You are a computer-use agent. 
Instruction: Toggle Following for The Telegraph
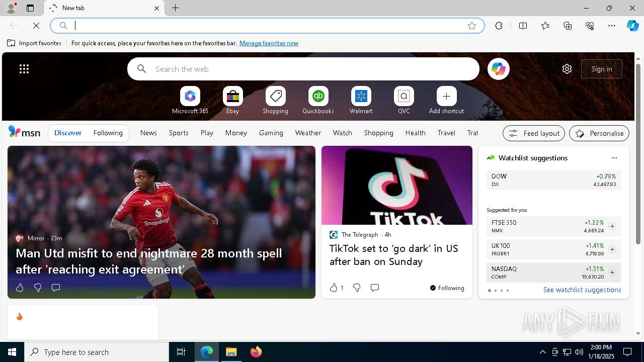(x=447, y=288)
